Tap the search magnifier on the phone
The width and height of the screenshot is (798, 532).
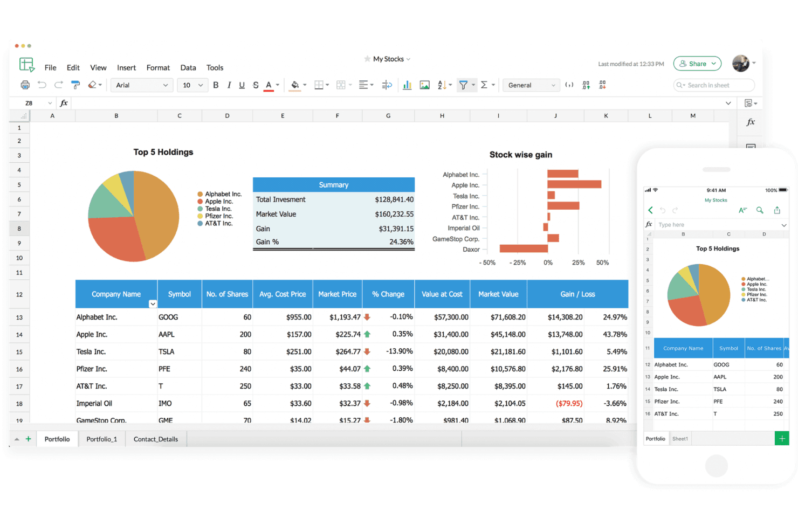[760, 210]
